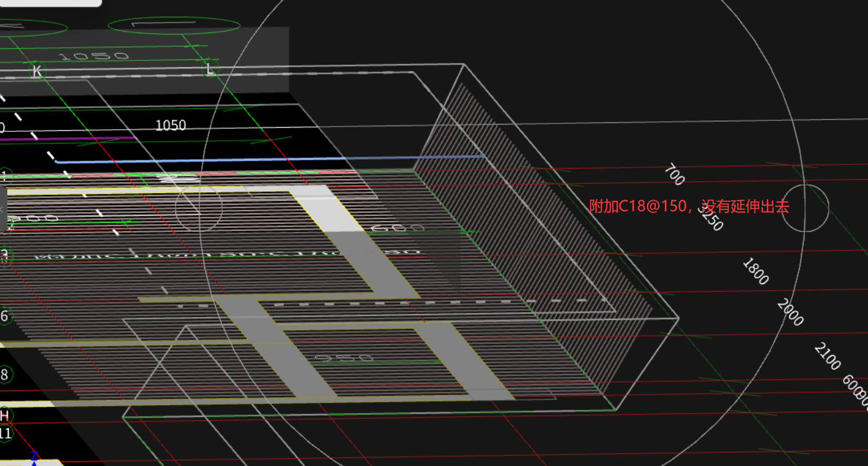The width and height of the screenshot is (868, 466).
Task: Click the red annotation 附加C18@150,没有延伸出去
Action: (689, 206)
